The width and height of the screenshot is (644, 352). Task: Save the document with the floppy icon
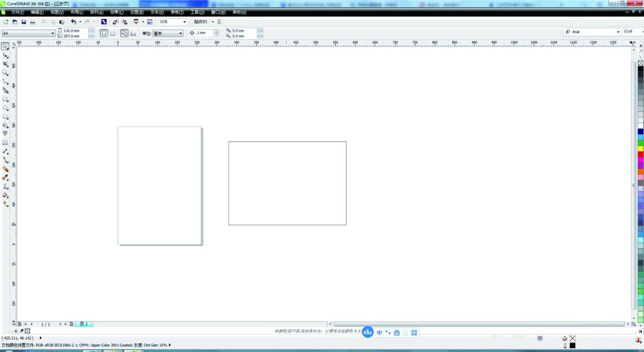point(23,22)
